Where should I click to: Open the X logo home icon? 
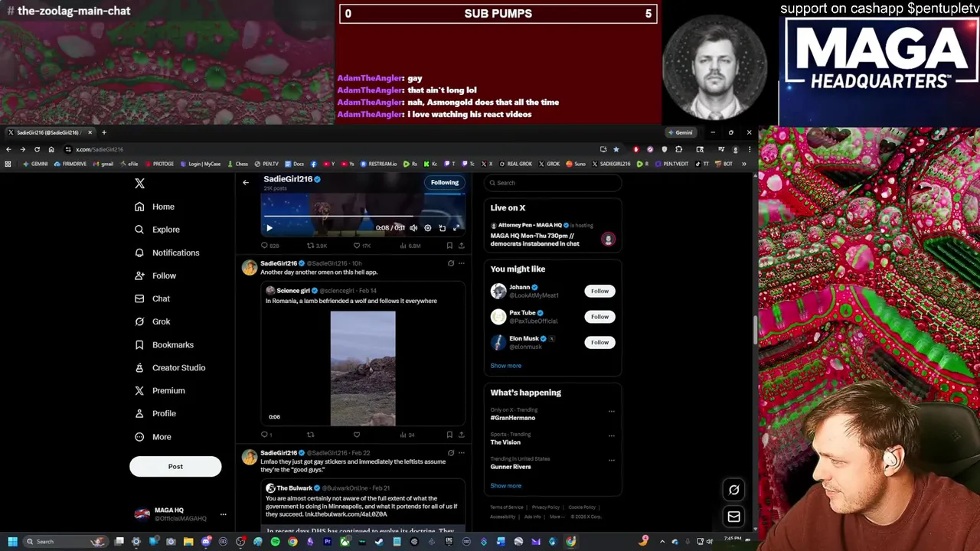click(x=139, y=184)
